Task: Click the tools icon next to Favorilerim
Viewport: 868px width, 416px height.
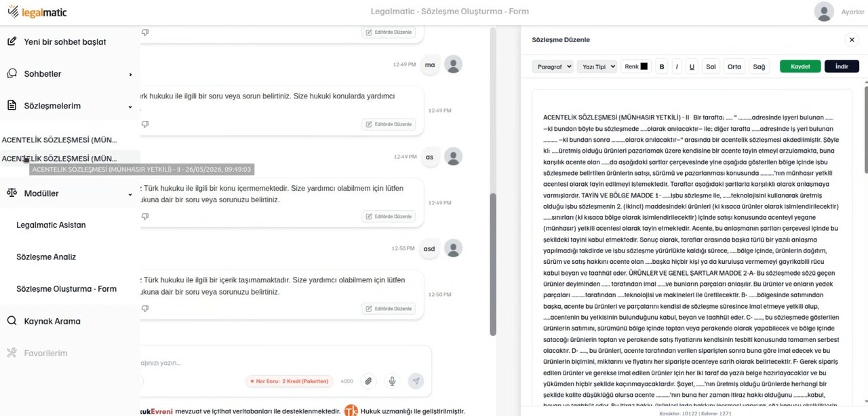Action: coord(12,353)
